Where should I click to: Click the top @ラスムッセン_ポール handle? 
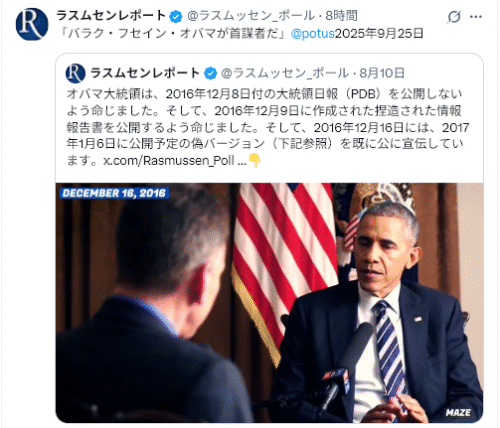(251, 16)
